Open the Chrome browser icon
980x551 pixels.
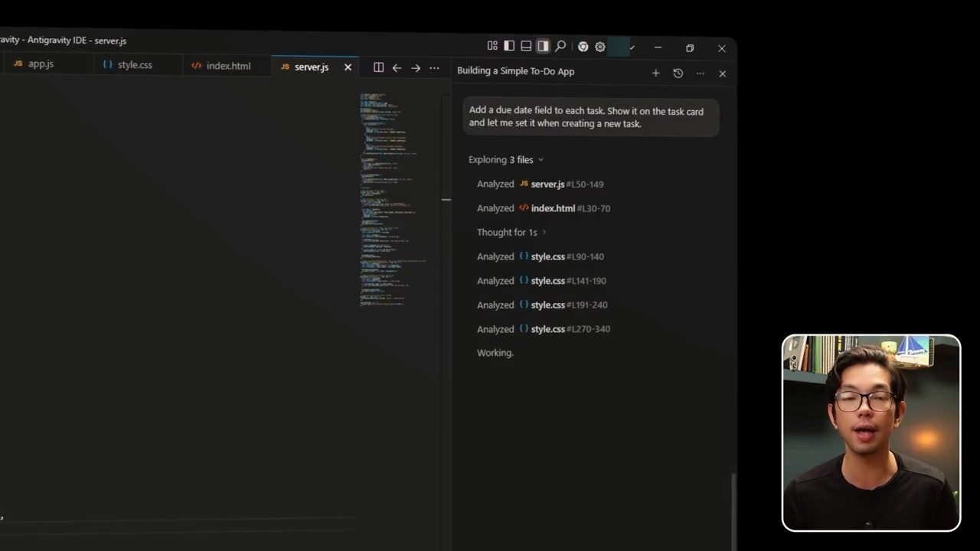tap(583, 47)
